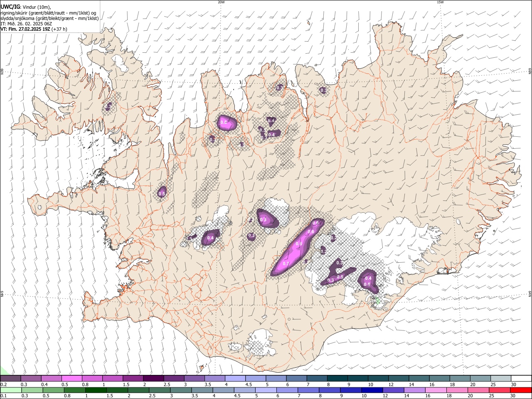
Task: Click the '0.7' label on diagonal snow band
Action: (x=286, y=264)
